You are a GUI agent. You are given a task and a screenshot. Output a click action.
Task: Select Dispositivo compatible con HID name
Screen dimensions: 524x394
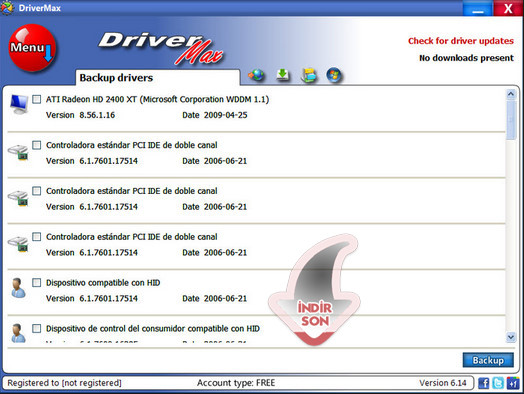point(103,283)
